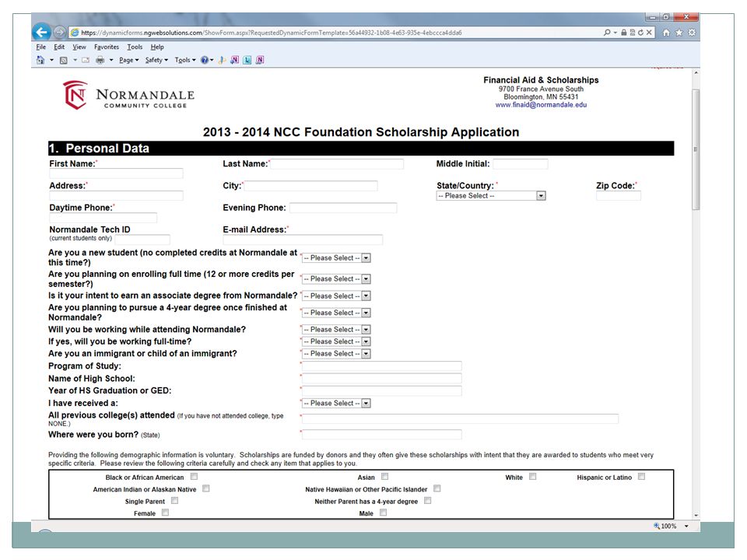
Task: Open the new student question dropdown
Action: 336,258
